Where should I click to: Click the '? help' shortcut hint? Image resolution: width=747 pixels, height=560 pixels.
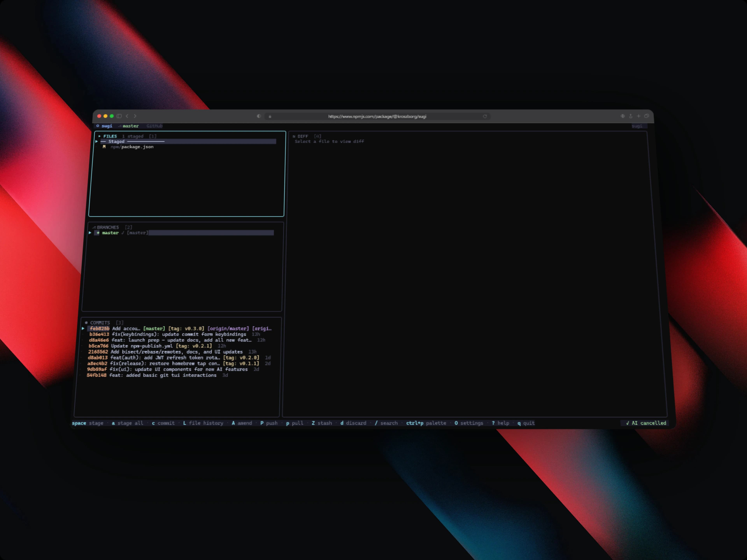(x=501, y=423)
